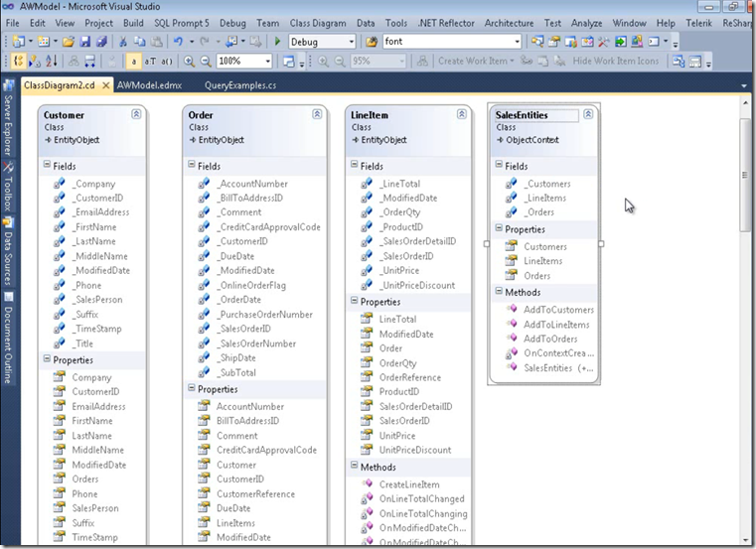
Task: Click the Cut scissors icon
Action: (123, 42)
